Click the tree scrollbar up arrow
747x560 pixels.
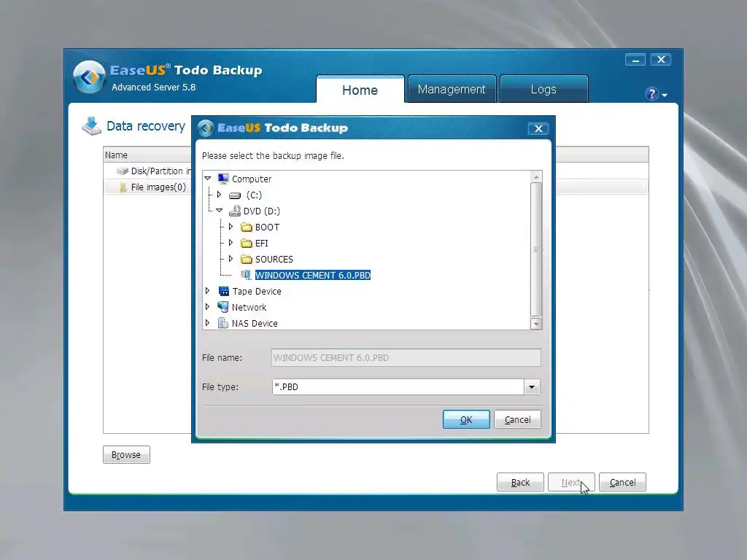536,176
